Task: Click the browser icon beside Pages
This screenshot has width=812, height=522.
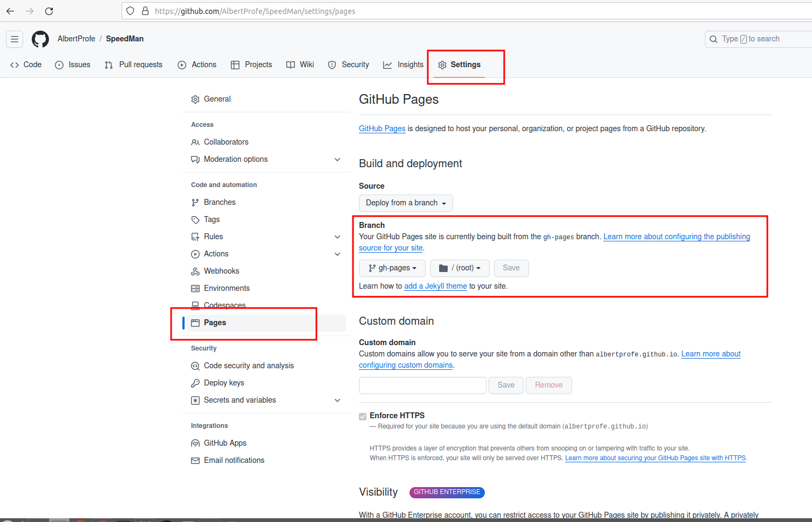Action: coord(195,323)
